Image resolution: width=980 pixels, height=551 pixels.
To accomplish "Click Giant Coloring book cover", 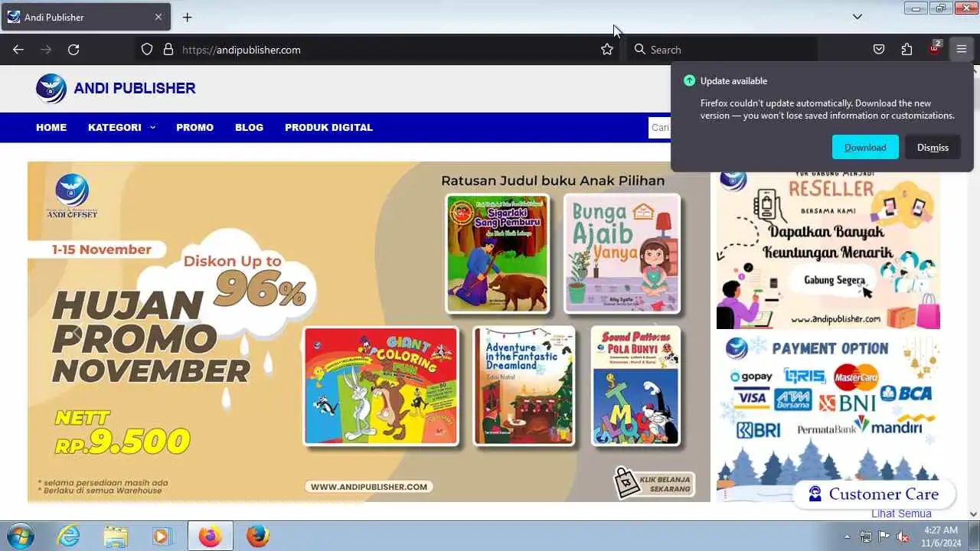I will tap(381, 386).
